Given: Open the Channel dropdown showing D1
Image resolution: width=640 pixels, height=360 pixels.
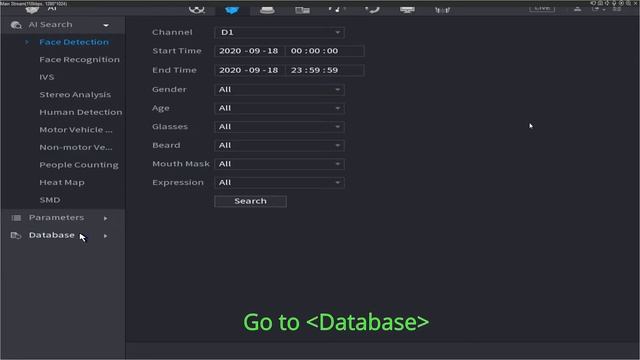Looking at the screenshot, I should tap(279, 33).
